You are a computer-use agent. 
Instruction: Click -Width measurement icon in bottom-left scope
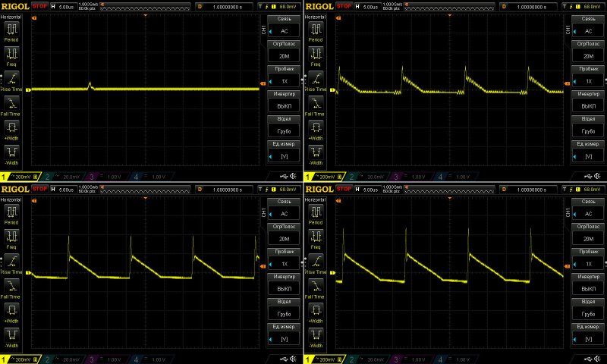(12, 332)
